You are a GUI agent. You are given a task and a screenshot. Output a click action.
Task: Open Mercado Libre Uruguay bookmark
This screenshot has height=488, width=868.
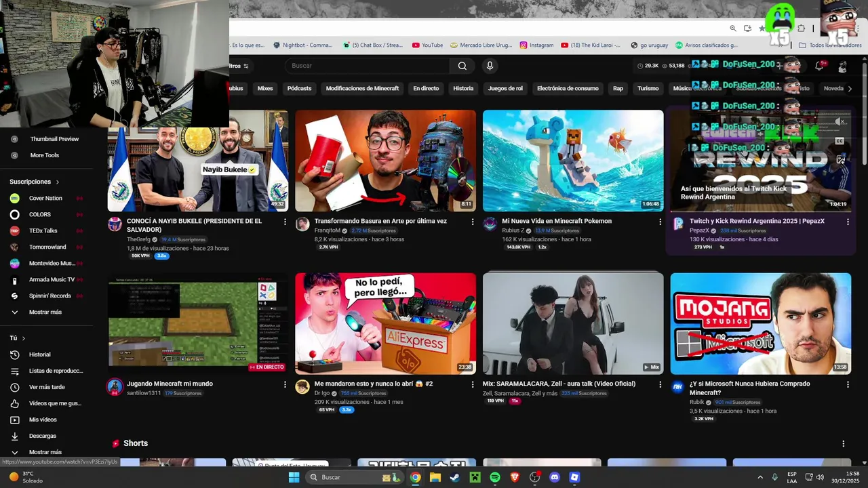481,45
